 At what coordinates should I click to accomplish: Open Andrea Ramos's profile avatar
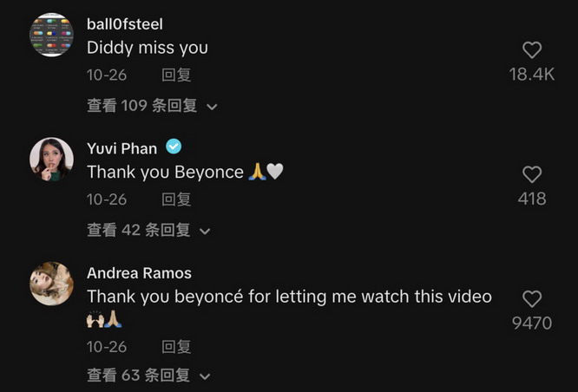[x=51, y=284]
